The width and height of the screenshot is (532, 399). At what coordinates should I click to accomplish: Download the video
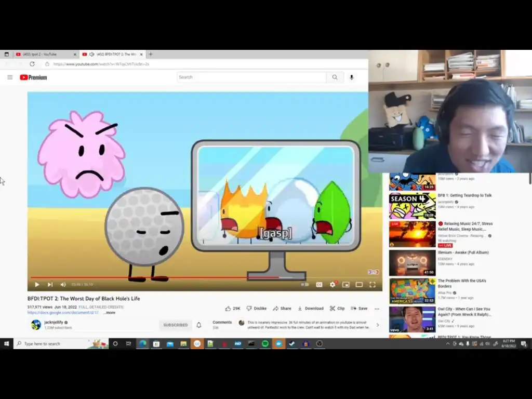pyautogui.click(x=311, y=309)
